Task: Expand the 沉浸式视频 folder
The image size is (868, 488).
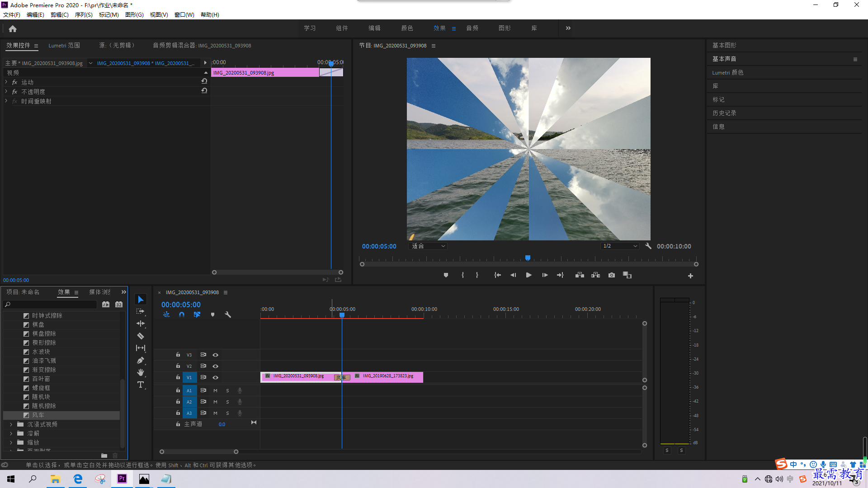Action: coord(11,425)
